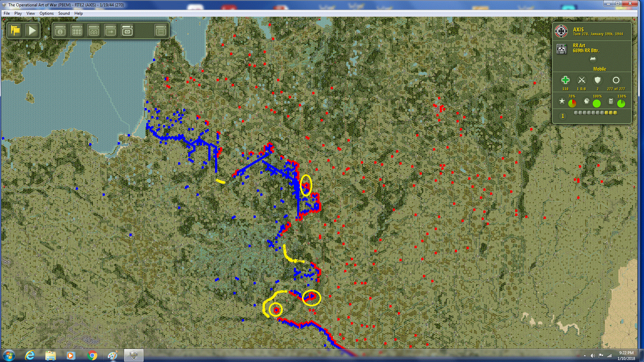Click the Action Center flag tray icon

pyautogui.click(x=601, y=356)
